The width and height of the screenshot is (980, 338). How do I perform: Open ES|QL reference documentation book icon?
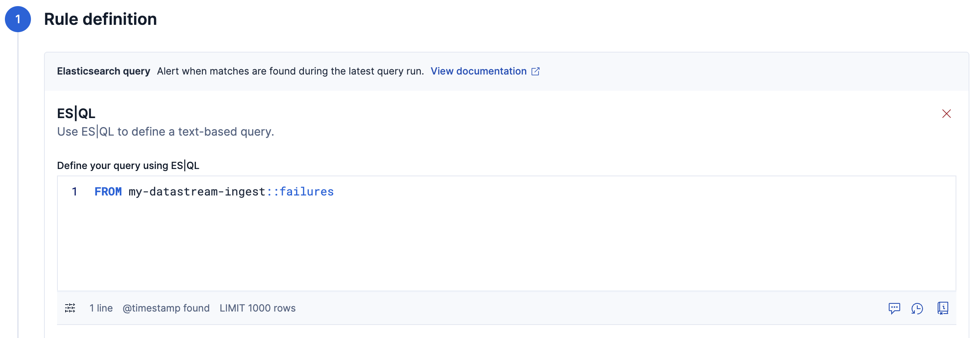click(x=943, y=308)
